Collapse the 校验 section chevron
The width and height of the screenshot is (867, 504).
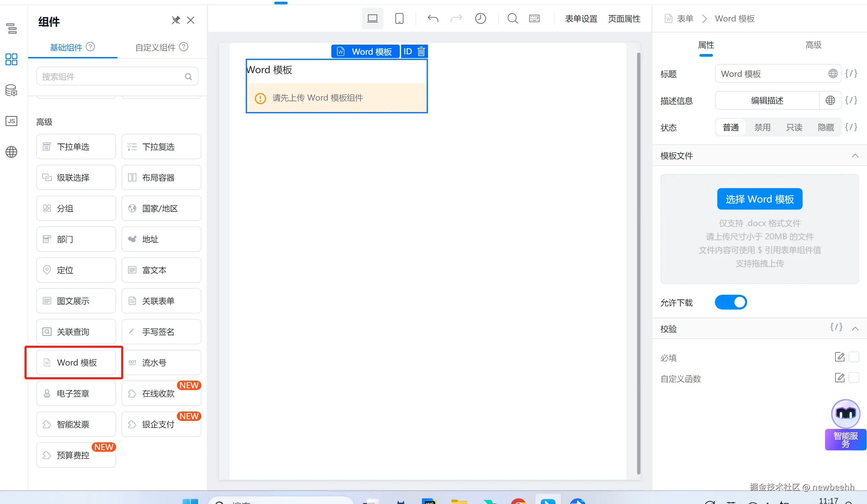(855, 329)
